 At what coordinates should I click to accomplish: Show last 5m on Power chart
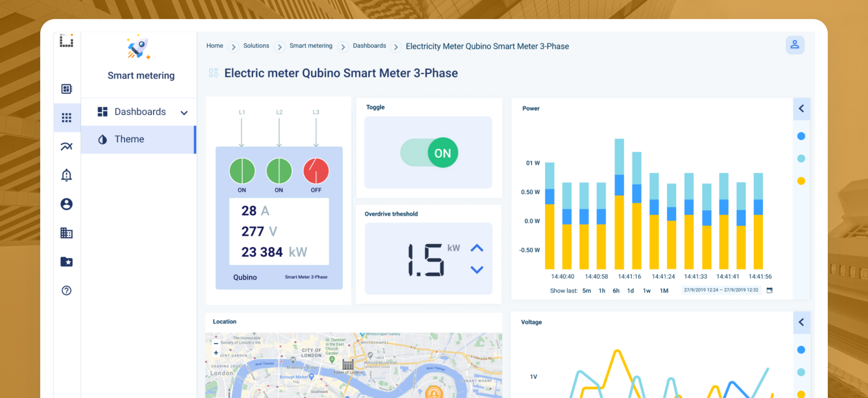tap(586, 290)
